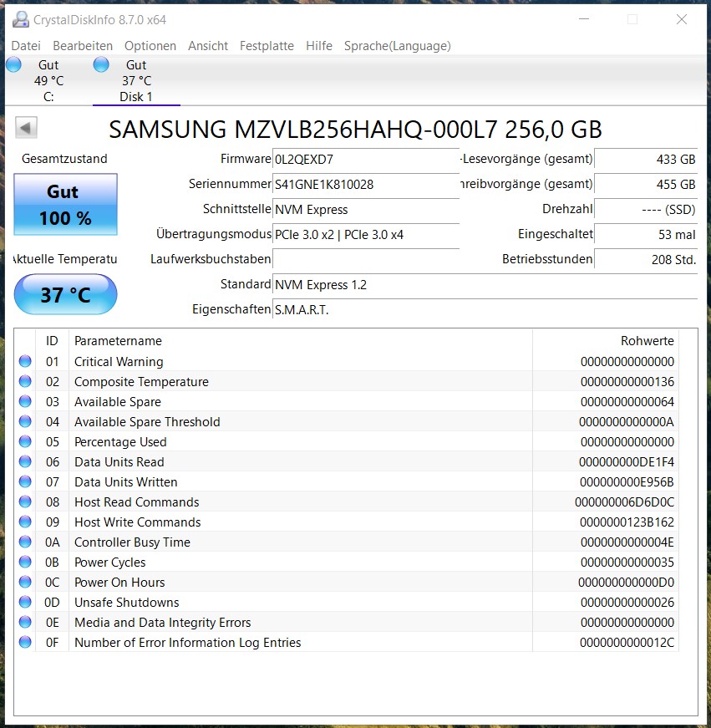Screen dimensions: 711x728
Task: Open the Bearbeiten menu
Action: click(83, 46)
